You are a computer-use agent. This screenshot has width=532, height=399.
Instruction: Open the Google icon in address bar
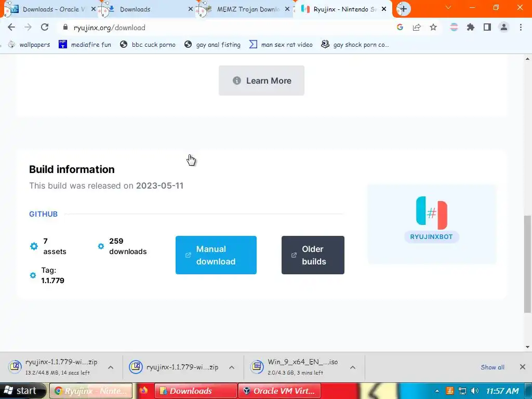click(x=400, y=28)
